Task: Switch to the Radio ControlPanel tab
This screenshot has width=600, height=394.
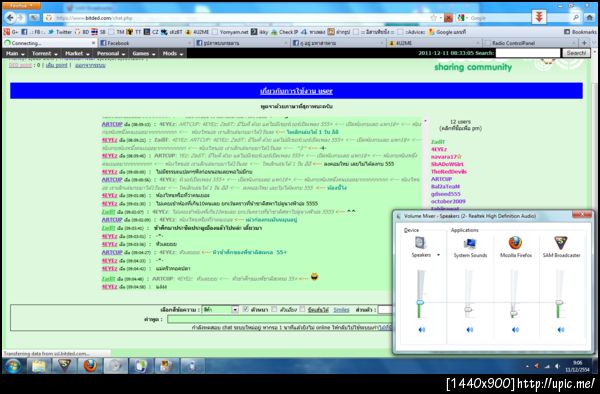Action: [x=530, y=43]
